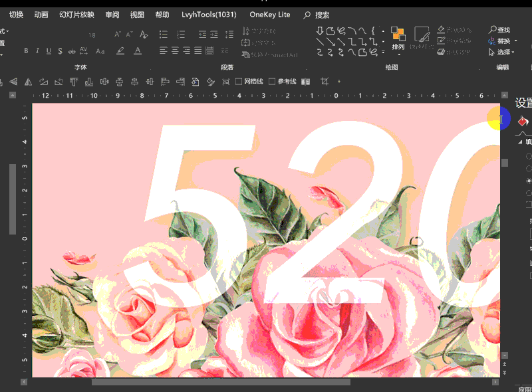This screenshot has height=392, width=532.
Task: Open 选择 select dropdown
Action: [501, 52]
